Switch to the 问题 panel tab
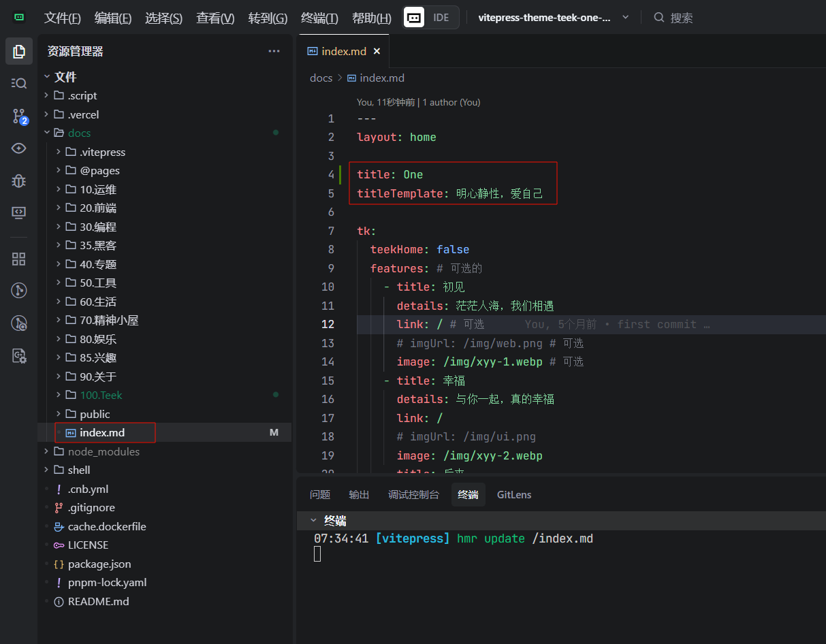The height and width of the screenshot is (644, 826). coord(320,495)
